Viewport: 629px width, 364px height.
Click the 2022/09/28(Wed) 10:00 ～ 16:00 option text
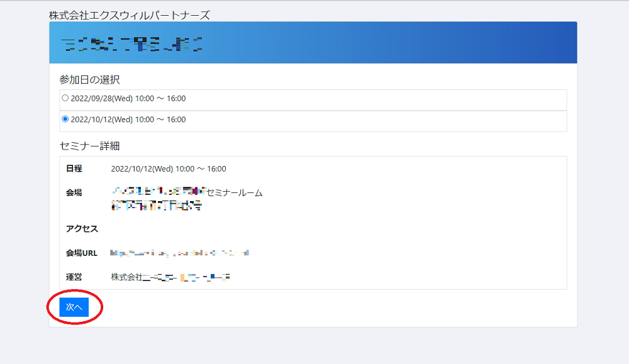click(x=128, y=99)
